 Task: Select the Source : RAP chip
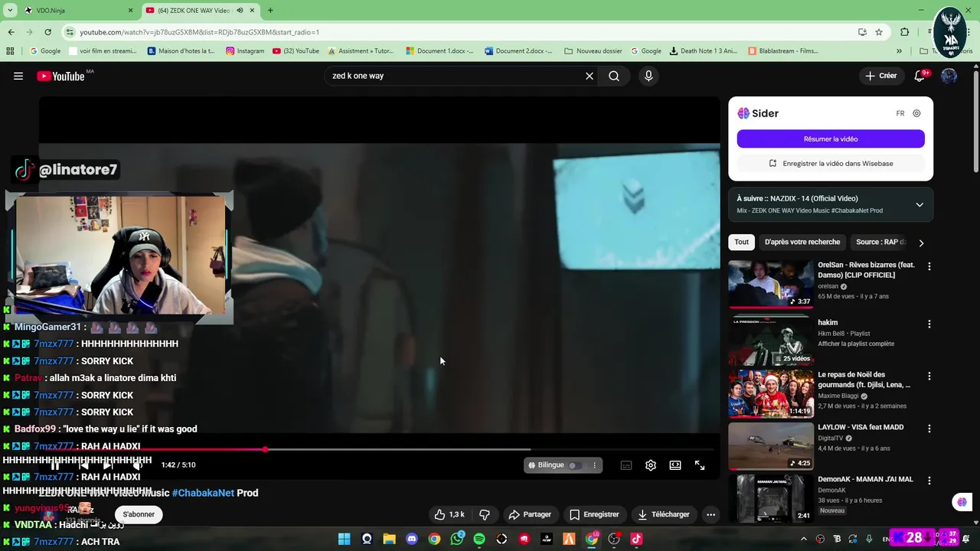click(880, 242)
